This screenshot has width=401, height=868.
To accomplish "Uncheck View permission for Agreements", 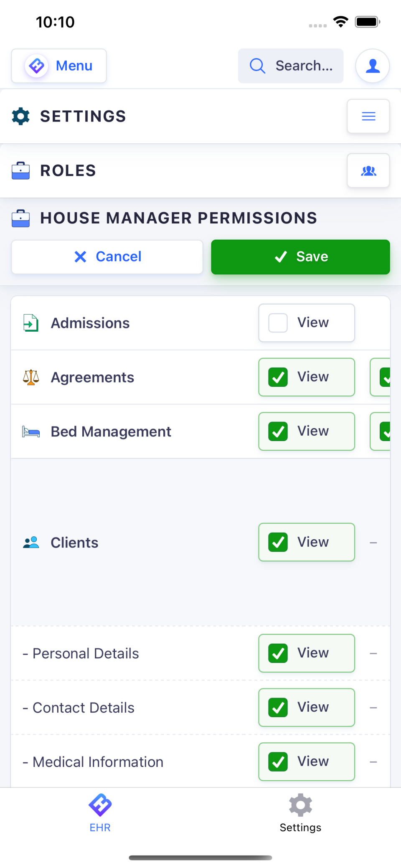I will tap(278, 377).
